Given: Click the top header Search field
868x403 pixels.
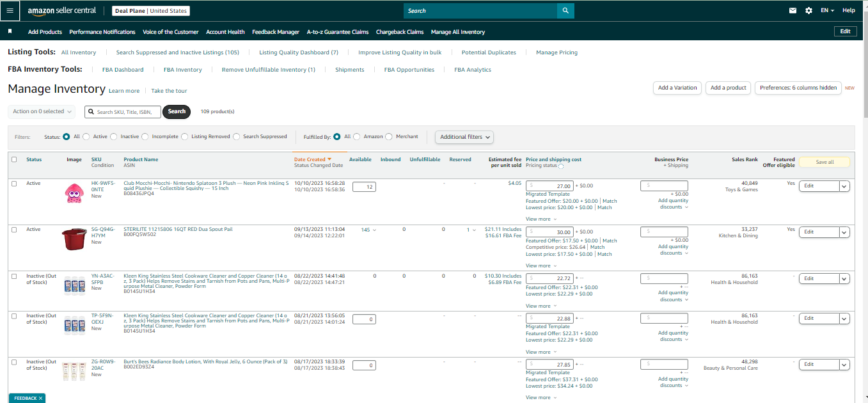Looking at the screenshot, I should click(x=480, y=11).
